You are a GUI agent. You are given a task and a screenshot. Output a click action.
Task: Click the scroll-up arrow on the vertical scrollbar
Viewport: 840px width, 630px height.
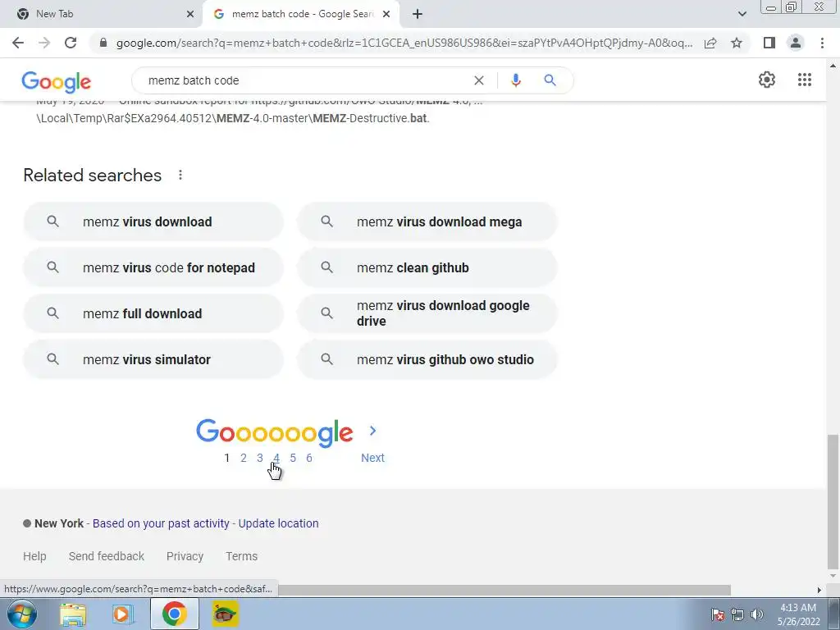(833, 66)
